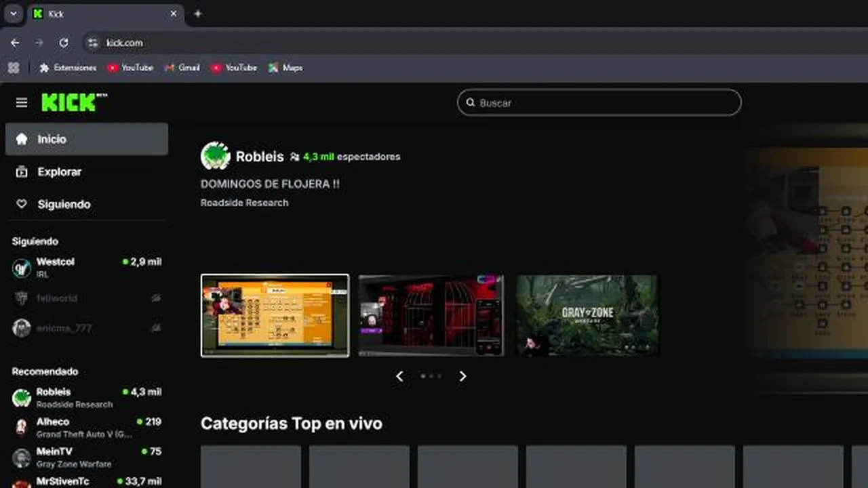Select the Kick browser tab
This screenshot has width=868, height=488.
pyautogui.click(x=105, y=14)
